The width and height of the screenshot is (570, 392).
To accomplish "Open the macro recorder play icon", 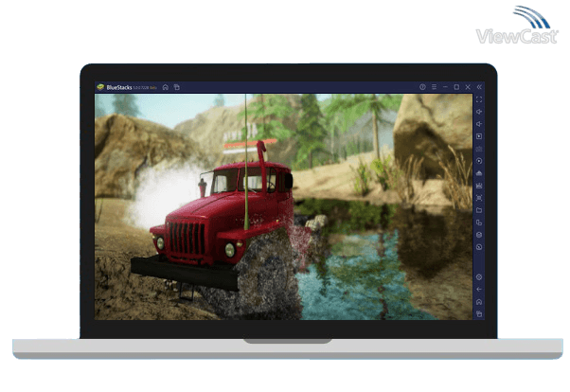I will pyautogui.click(x=479, y=136).
